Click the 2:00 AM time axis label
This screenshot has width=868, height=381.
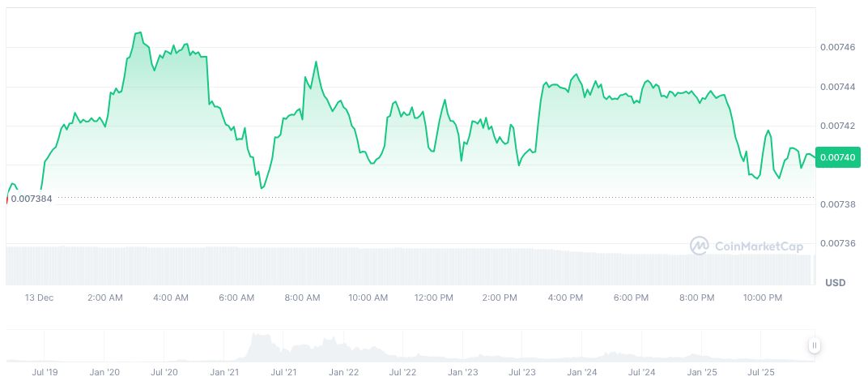(x=105, y=298)
